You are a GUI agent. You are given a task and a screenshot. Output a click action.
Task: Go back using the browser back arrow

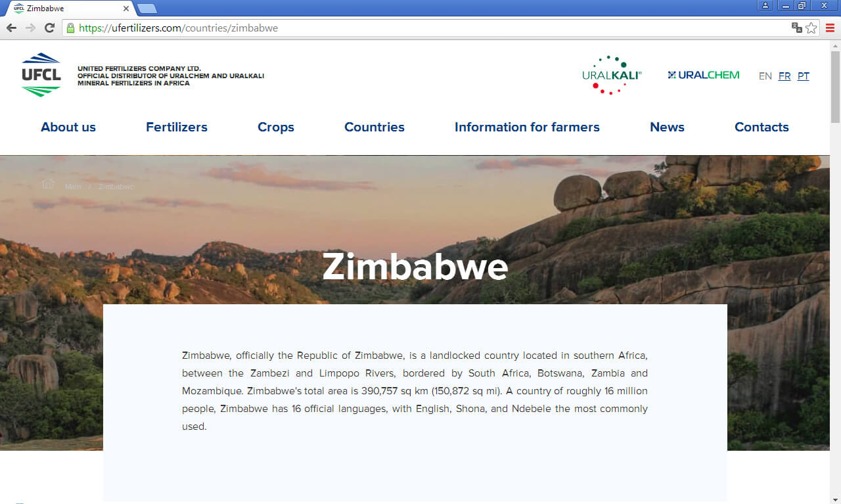[x=11, y=28]
